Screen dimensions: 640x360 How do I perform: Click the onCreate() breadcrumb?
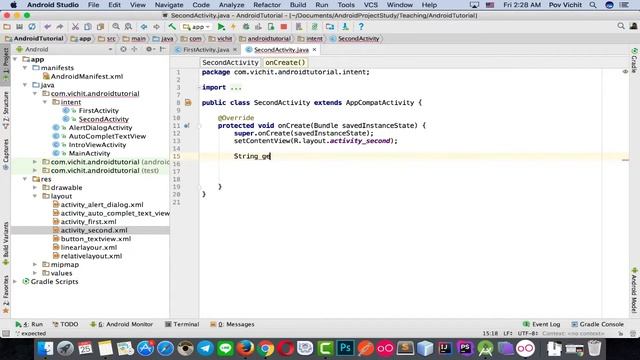point(285,62)
